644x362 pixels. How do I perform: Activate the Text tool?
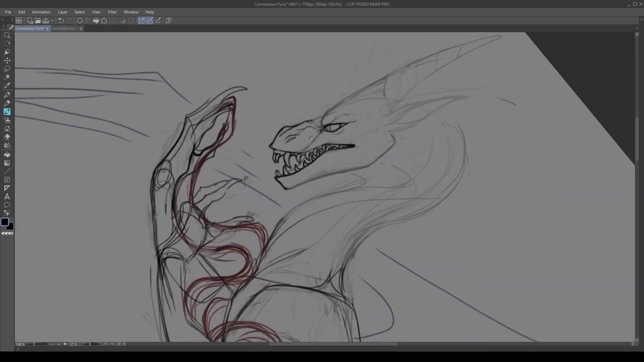pos(7,197)
